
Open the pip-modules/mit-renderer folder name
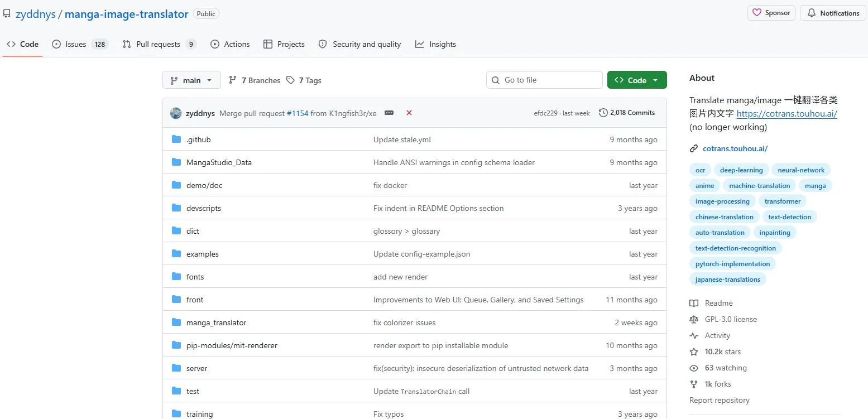(x=232, y=345)
